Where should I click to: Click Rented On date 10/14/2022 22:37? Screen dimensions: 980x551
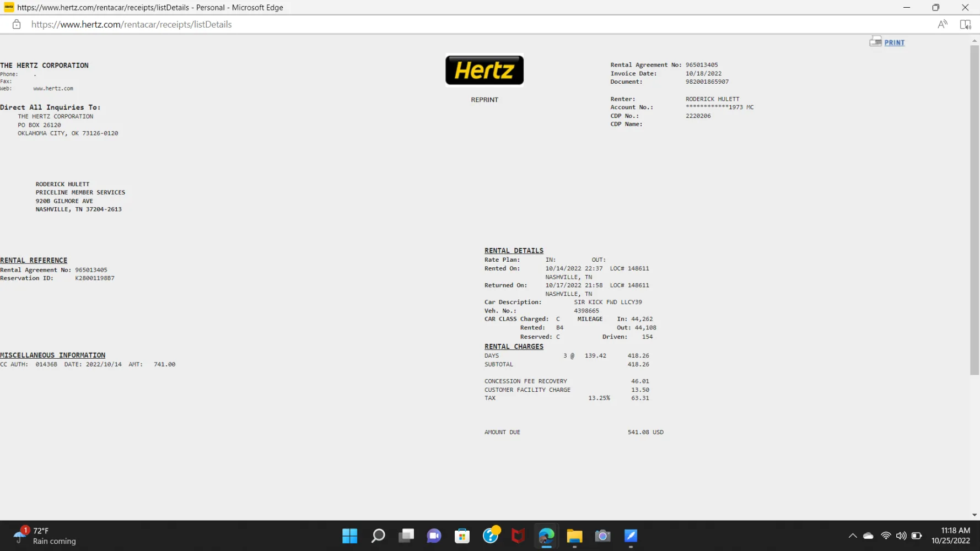click(x=574, y=269)
